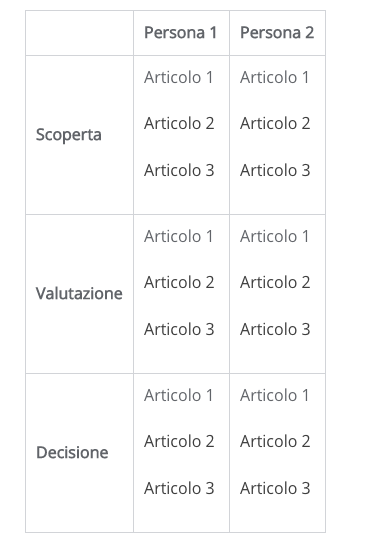Click the Persona 2 column header
Viewport: 366px width, 546px height.
[277, 33]
